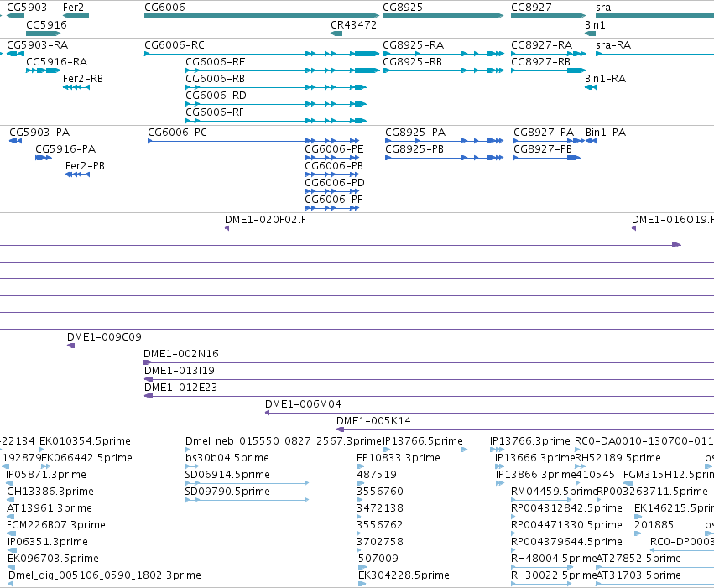The height and width of the screenshot is (588, 714).
Task: Open BAC clone DME1-006M04 label
Action: [x=303, y=404]
